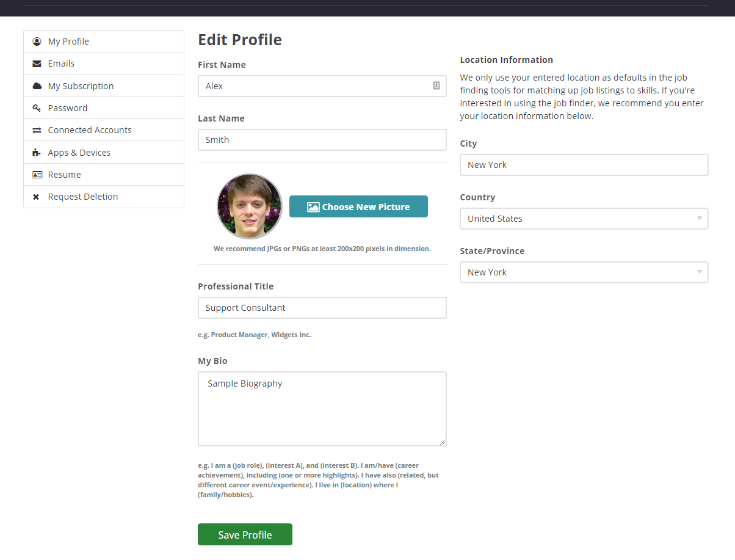Save the profile with Save Profile
Image resolution: width=735 pixels, height=560 pixels.
pyautogui.click(x=245, y=534)
